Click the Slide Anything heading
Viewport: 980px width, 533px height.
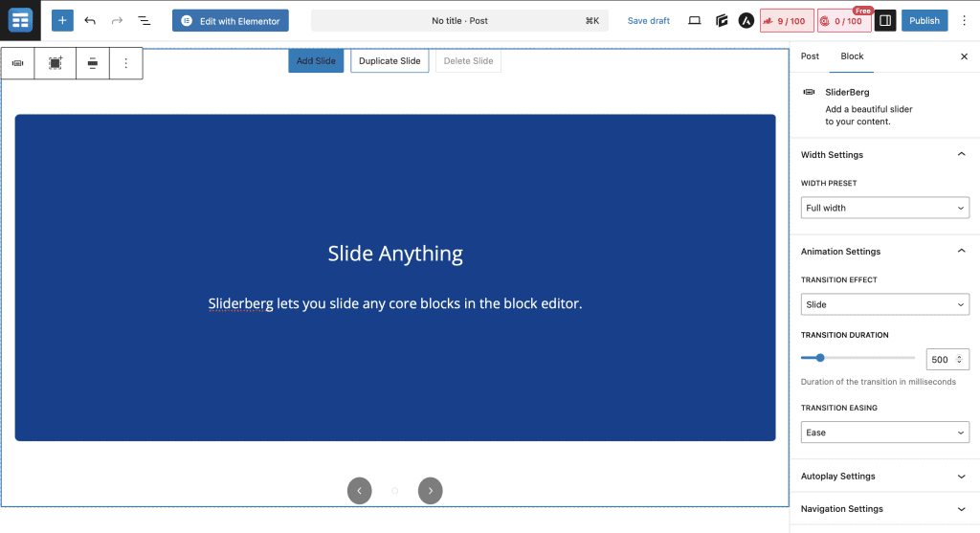point(395,254)
